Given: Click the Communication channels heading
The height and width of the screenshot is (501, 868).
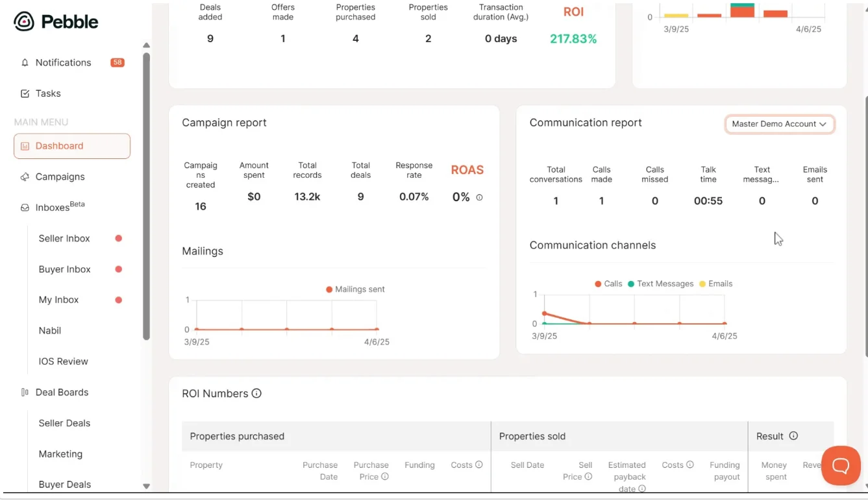Looking at the screenshot, I should [593, 245].
